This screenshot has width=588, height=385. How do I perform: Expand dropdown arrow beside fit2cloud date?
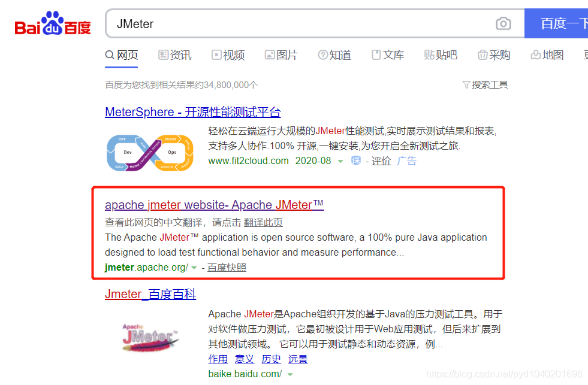(340, 162)
